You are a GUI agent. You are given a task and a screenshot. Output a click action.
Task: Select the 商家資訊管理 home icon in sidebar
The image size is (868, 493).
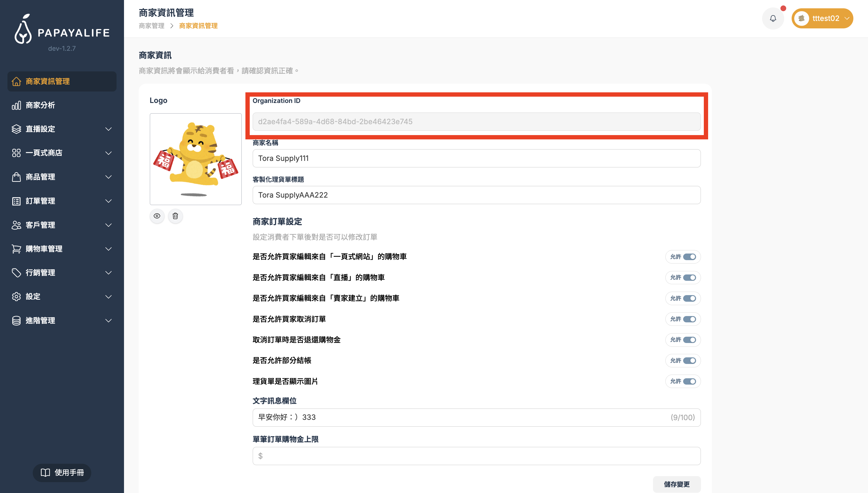[x=16, y=81]
